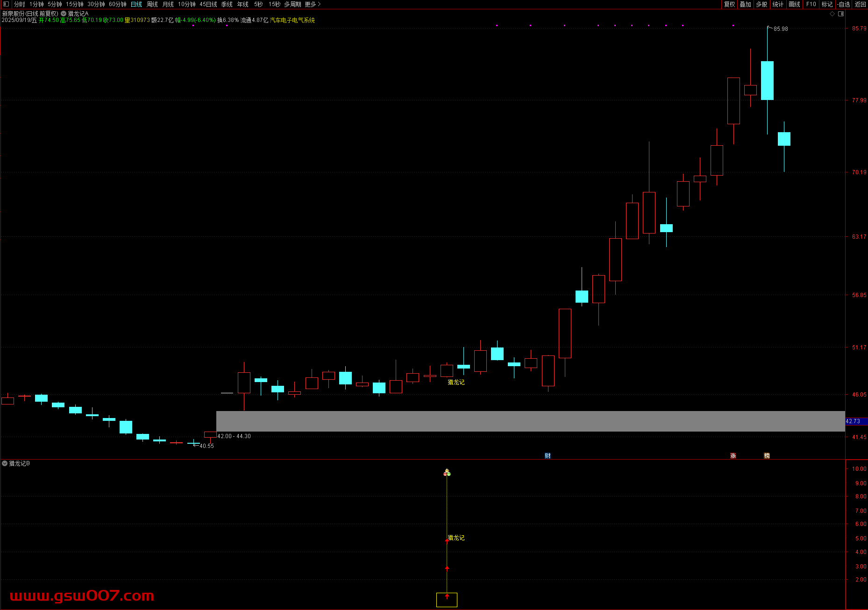Click the diamond icon above the price axis
The width and height of the screenshot is (868, 610).
(832, 14)
